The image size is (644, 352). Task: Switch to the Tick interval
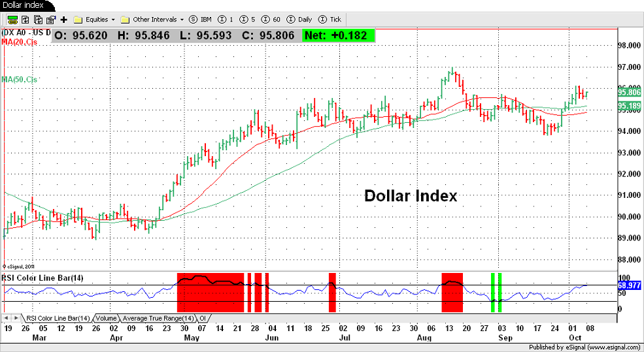[x=330, y=20]
